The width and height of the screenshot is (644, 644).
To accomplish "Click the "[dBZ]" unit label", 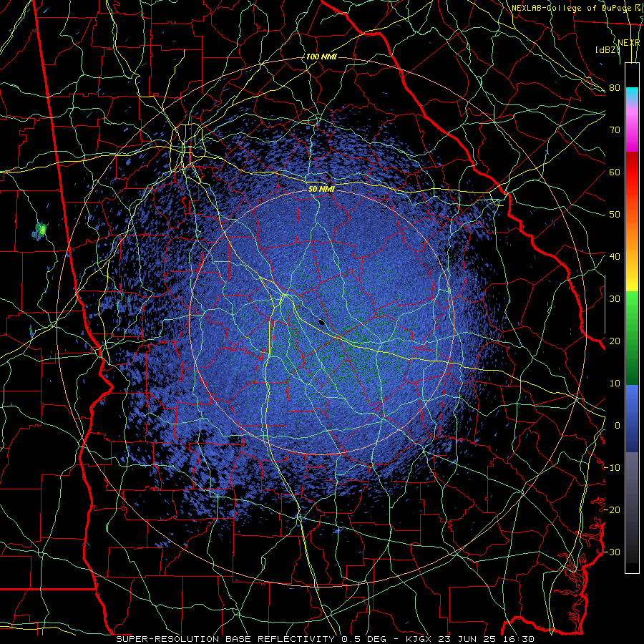I will 608,49.
